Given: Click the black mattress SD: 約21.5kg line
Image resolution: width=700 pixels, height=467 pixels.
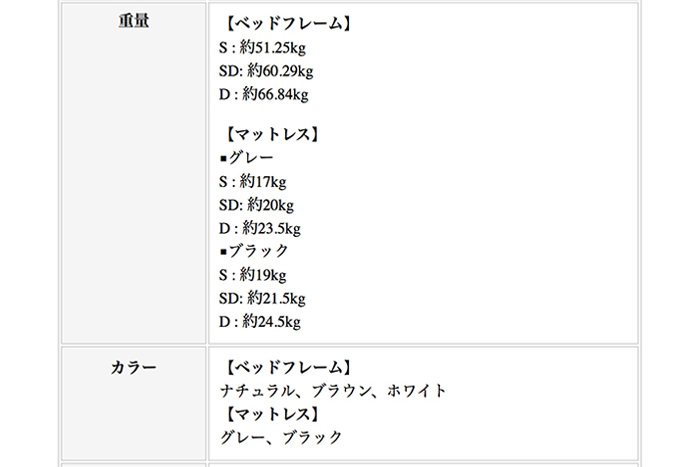Looking at the screenshot, I should [262, 298].
